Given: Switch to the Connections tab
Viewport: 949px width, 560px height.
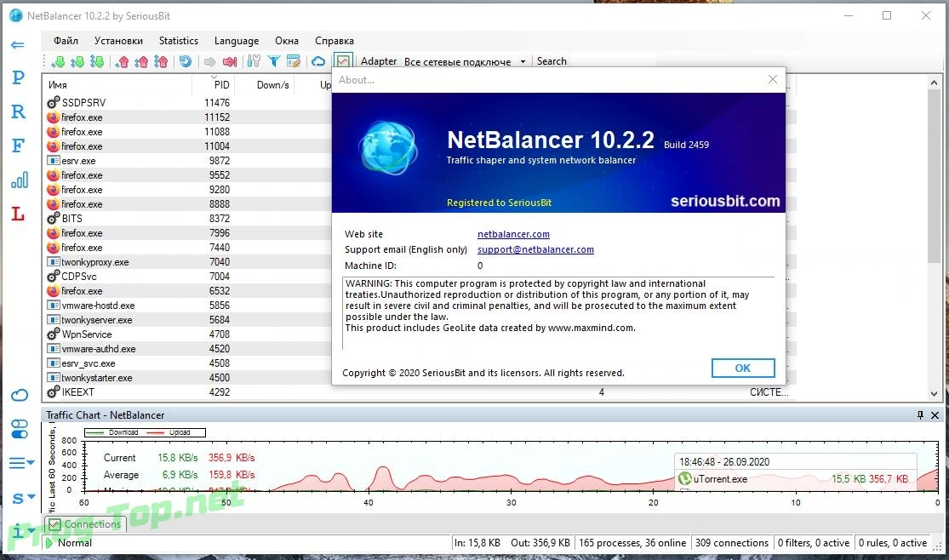Looking at the screenshot, I should pos(85,524).
